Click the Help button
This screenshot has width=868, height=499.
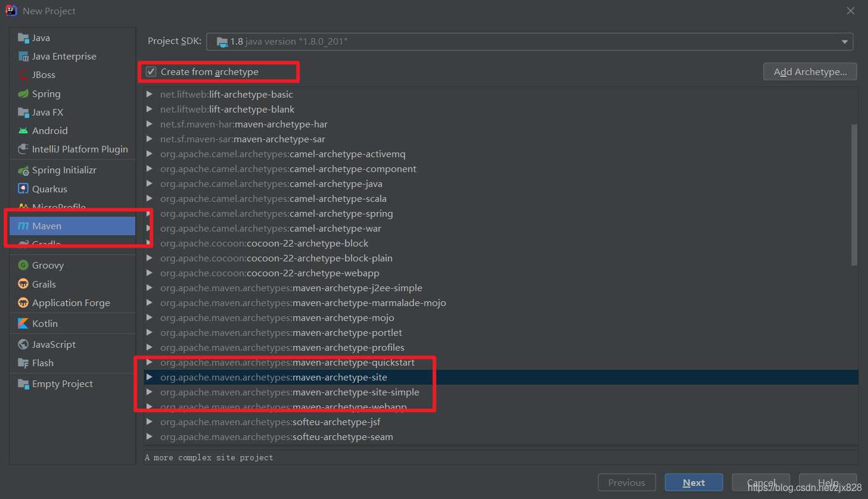(x=828, y=482)
